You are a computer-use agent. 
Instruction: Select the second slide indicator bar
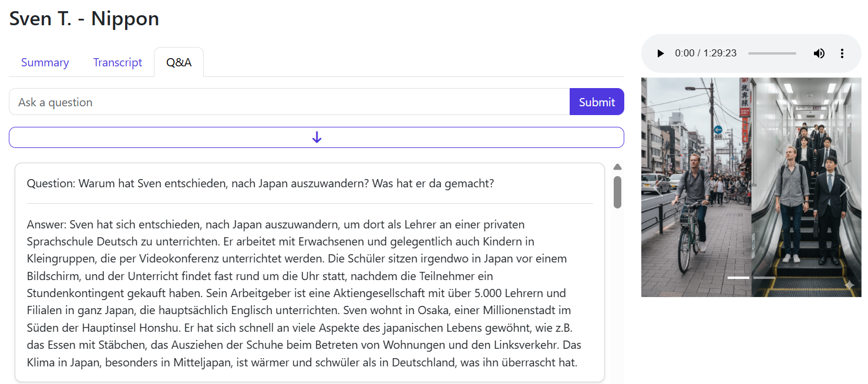[764, 277]
